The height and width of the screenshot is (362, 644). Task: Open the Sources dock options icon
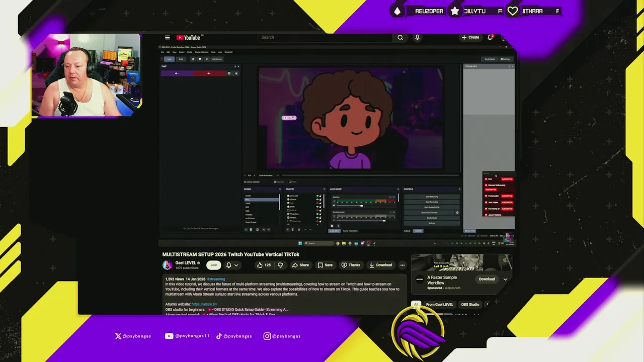(324, 189)
